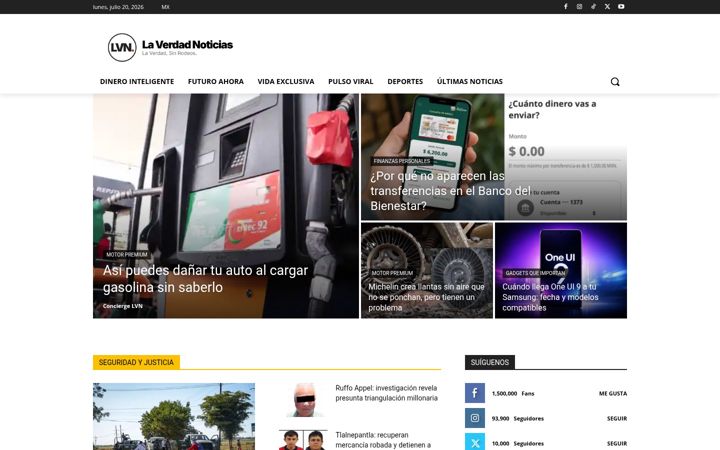Open the X icon in top bar
Viewport: 720px width, 450px height.
[607, 6]
